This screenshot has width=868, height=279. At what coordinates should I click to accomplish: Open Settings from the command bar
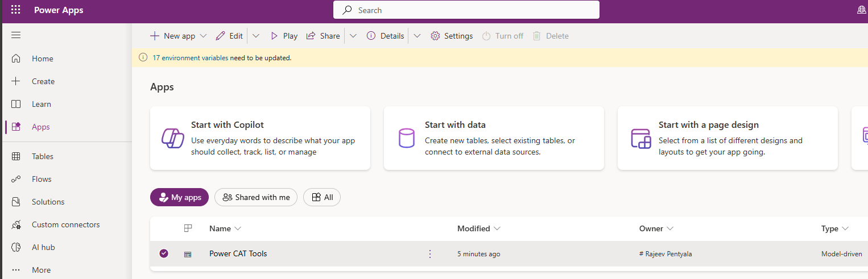tap(452, 36)
